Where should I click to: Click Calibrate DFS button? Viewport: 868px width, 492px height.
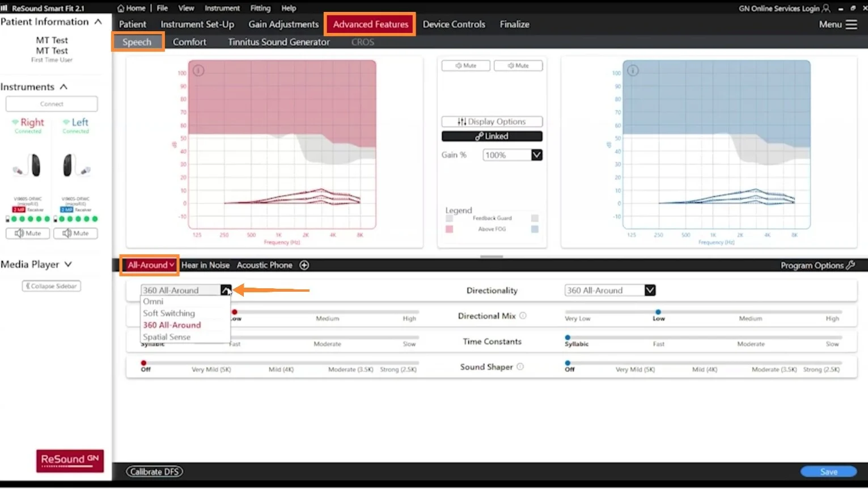pyautogui.click(x=154, y=472)
